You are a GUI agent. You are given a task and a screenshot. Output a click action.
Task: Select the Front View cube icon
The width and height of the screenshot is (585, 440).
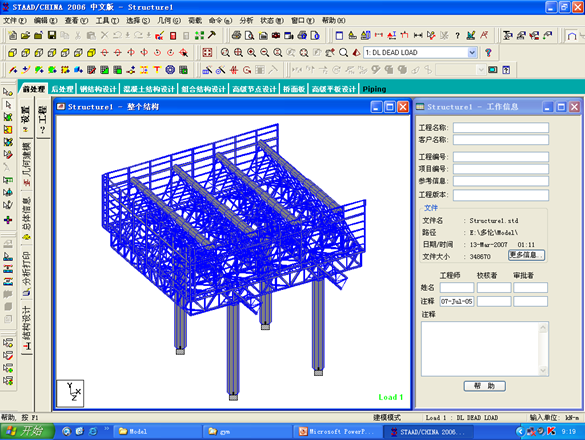pyautogui.click(x=12, y=53)
